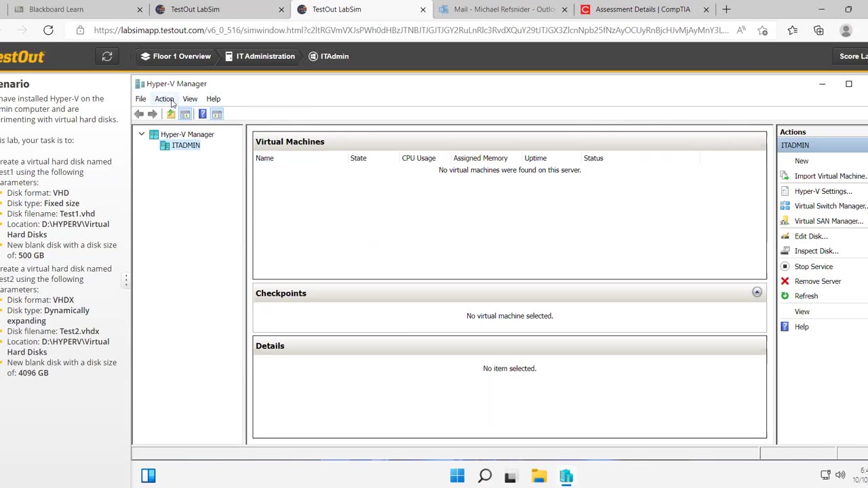Select the ITADMIN server in console tree
This screenshot has width=868, height=488.
186,146
